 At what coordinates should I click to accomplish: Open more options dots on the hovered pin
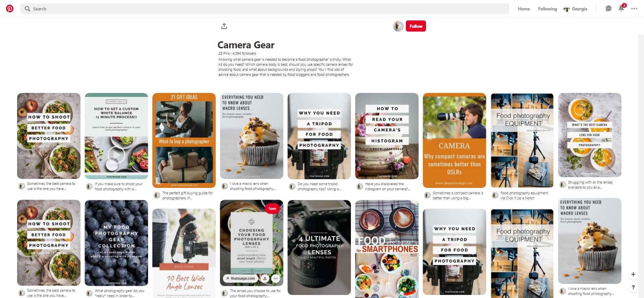click(x=275, y=279)
